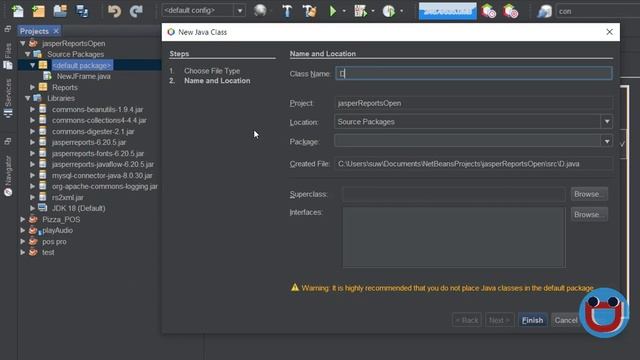The image size is (640, 360).
Task: Click the New Project toolbar icon
Action: (38, 11)
